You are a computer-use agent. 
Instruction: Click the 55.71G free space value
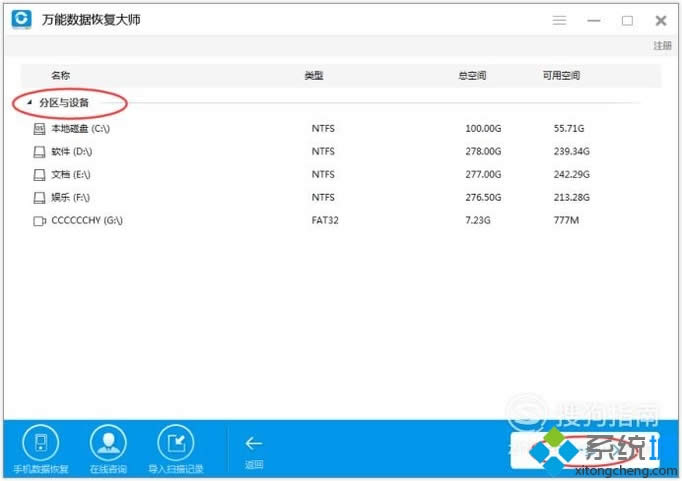click(x=569, y=128)
